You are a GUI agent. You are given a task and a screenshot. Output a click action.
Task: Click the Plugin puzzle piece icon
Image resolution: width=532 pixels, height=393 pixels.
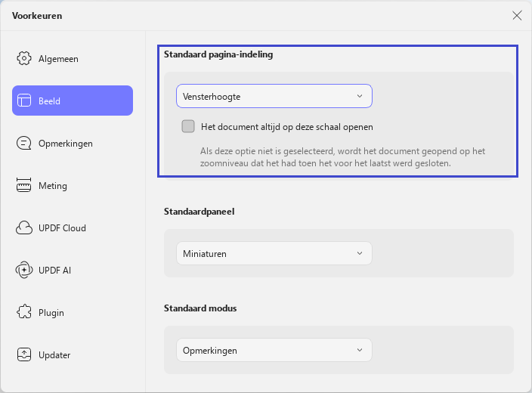[24, 312]
